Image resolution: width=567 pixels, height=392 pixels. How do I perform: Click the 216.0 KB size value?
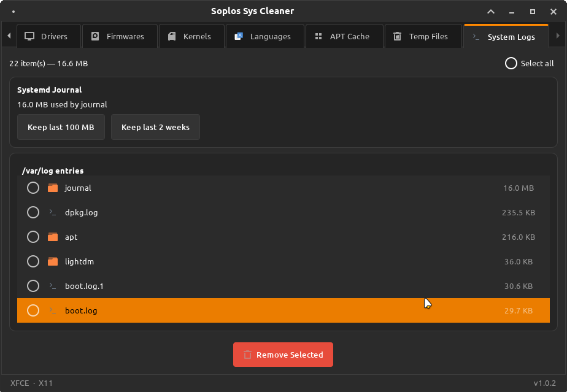[x=519, y=237]
